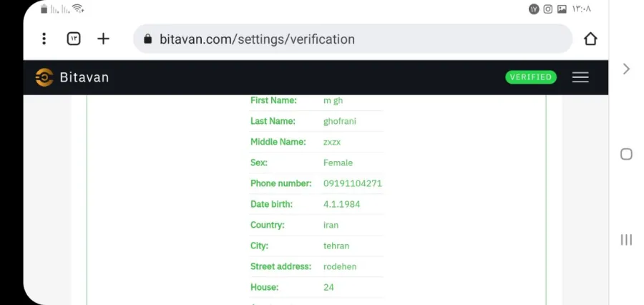
Task: Select the phone number value 09191104271
Action: [x=352, y=183]
